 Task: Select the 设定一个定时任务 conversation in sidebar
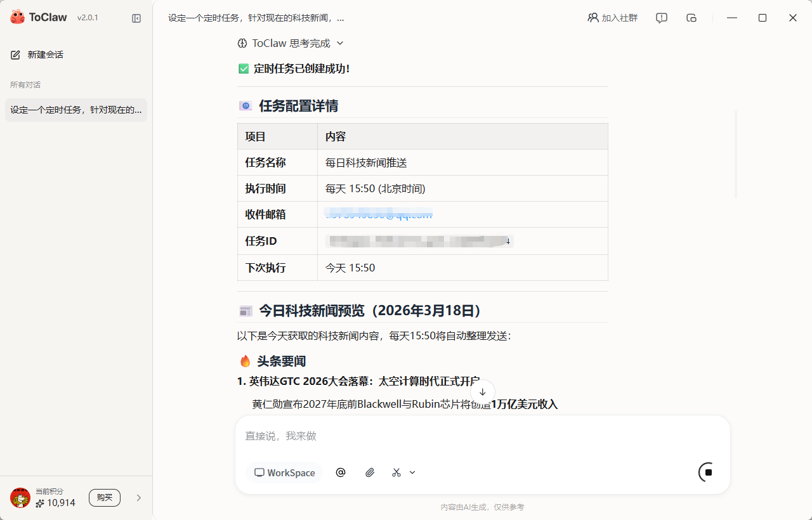point(75,110)
